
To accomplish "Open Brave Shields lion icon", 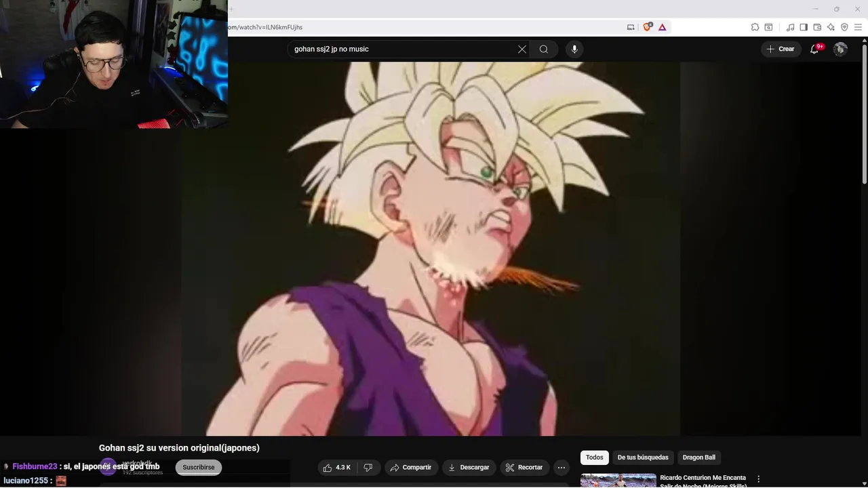I will pos(647,27).
